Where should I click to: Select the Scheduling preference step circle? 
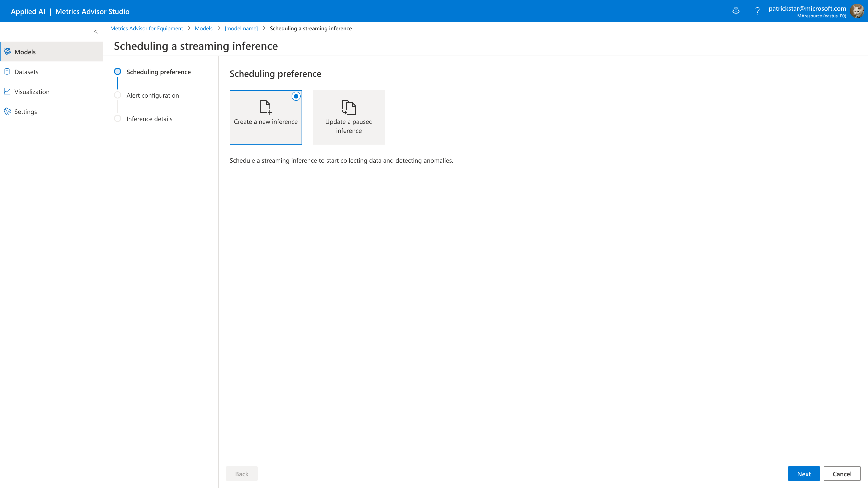(x=117, y=71)
